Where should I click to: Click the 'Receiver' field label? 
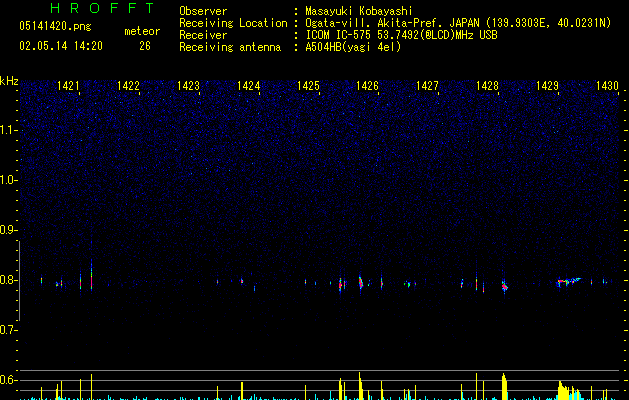[203, 35]
